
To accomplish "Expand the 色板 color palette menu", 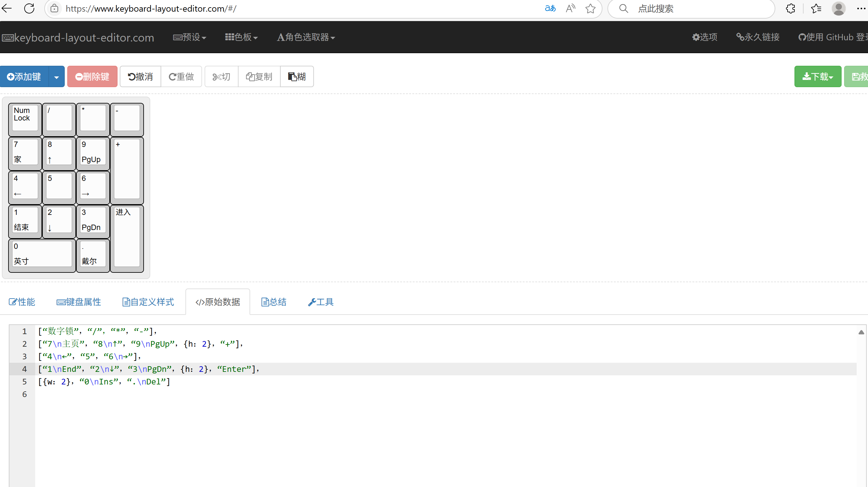I will (x=241, y=37).
